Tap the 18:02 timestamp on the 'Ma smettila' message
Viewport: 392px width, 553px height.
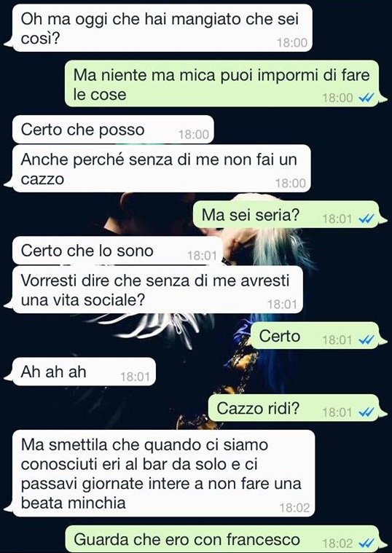294,508
